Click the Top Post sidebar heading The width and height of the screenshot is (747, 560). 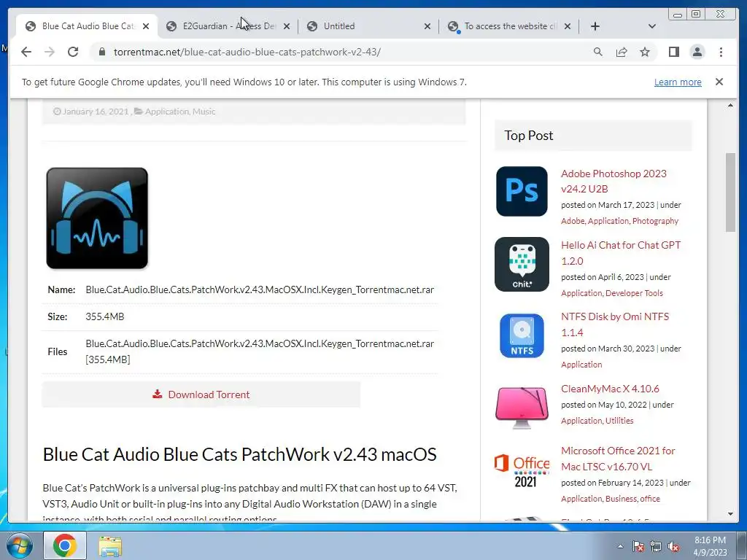529,136
